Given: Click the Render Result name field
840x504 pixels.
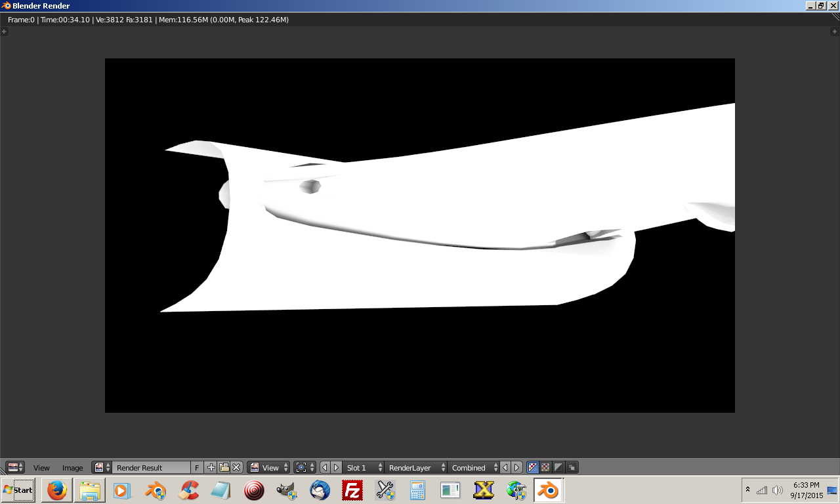Looking at the screenshot, I should tap(151, 467).
